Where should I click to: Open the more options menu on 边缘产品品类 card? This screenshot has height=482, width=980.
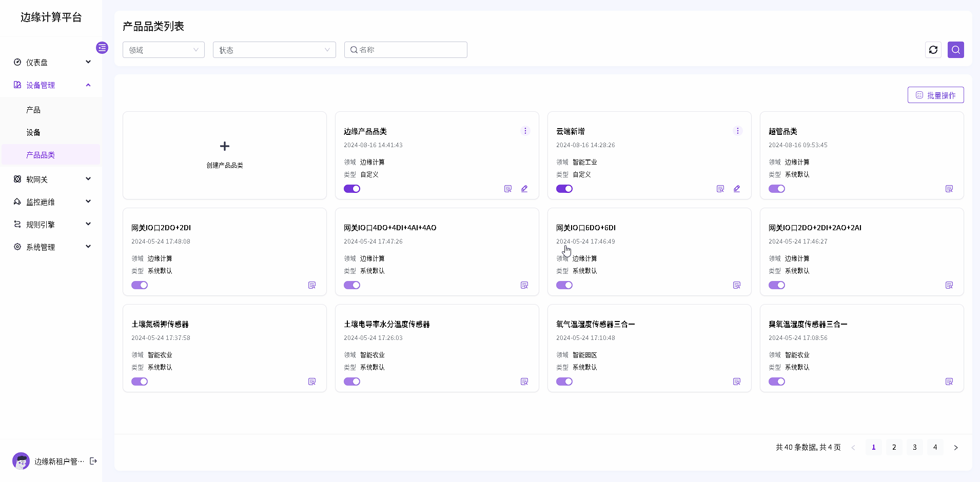coord(525,131)
